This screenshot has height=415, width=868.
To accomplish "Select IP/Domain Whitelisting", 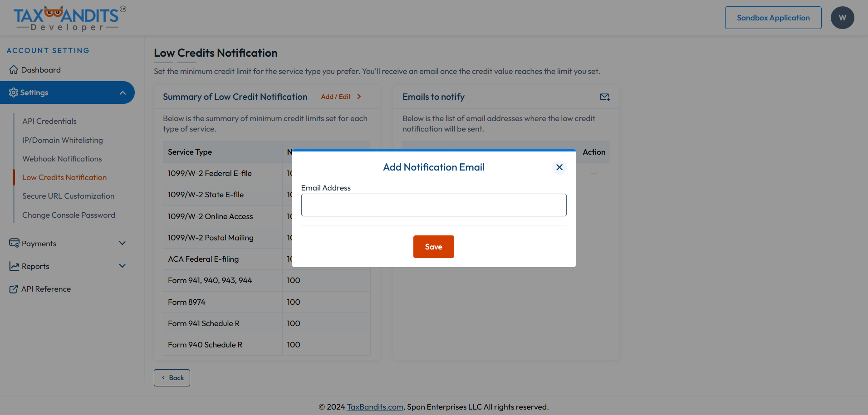I will [62, 140].
